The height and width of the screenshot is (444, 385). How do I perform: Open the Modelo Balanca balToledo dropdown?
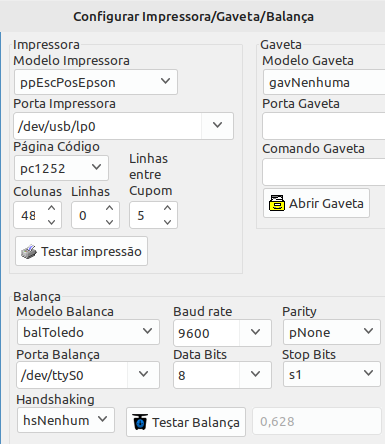88,332
